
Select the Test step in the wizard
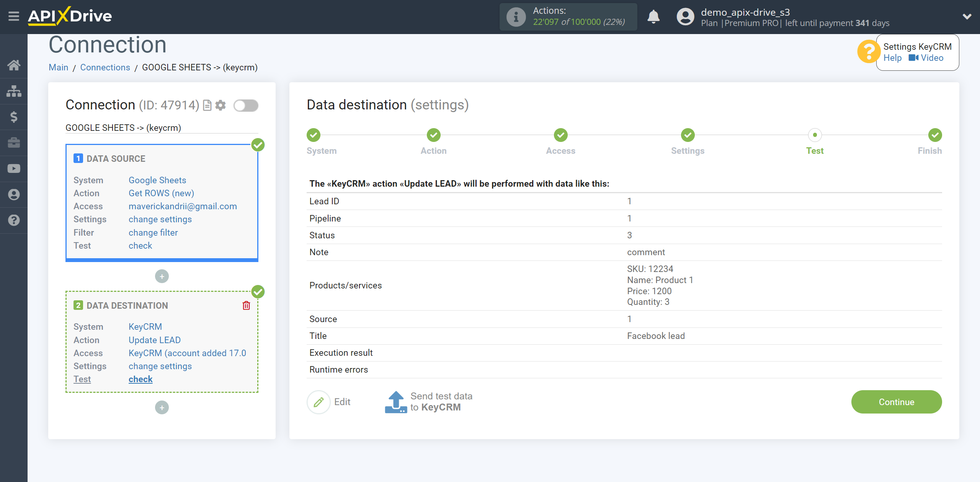coord(815,135)
